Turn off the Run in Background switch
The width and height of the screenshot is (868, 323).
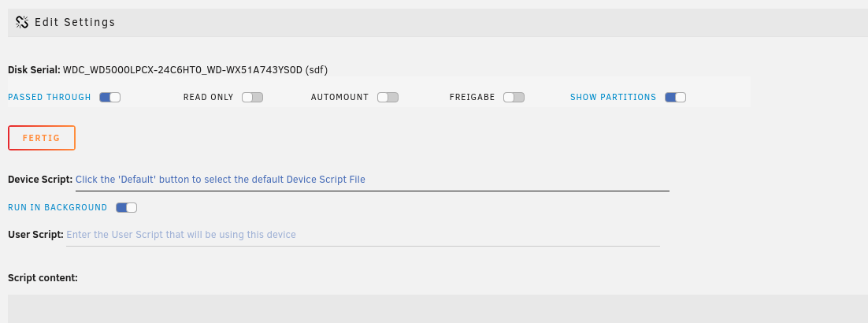[126, 208]
